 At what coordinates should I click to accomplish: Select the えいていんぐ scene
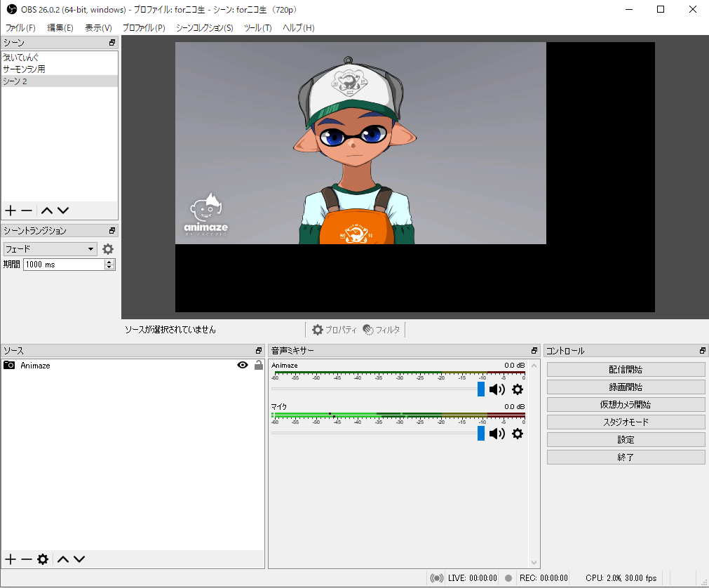point(59,58)
